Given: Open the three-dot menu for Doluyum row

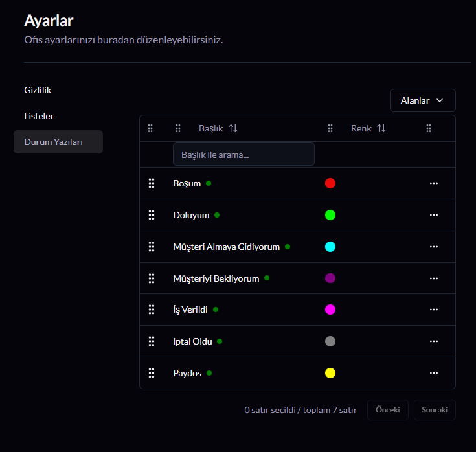Looking at the screenshot, I should pos(434,215).
